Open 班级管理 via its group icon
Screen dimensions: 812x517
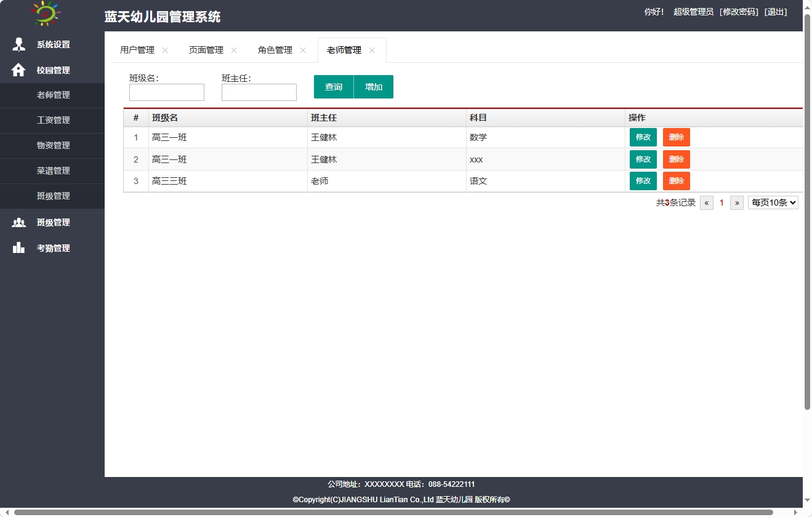[18, 222]
